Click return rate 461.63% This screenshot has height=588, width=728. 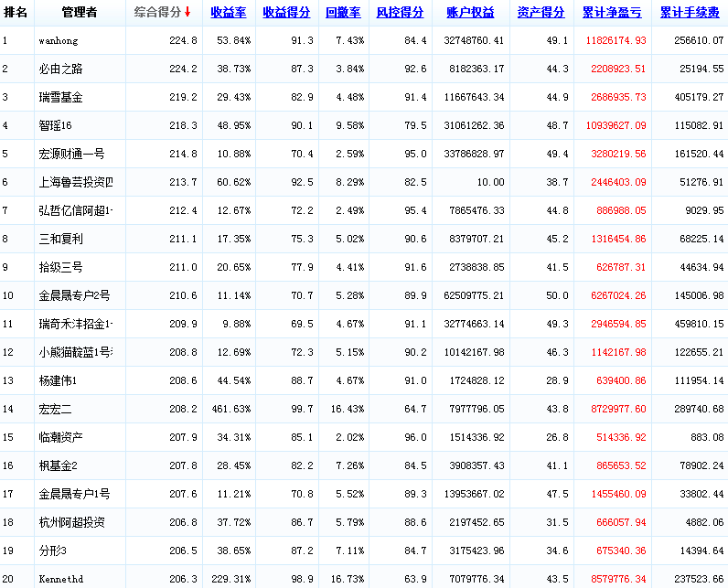[x=230, y=409]
